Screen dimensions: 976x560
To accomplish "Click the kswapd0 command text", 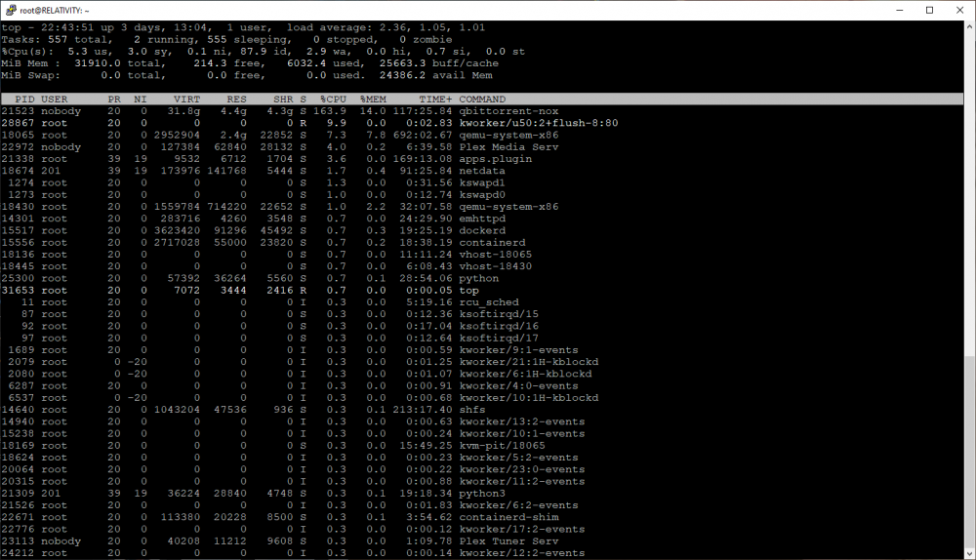I will [x=482, y=194].
